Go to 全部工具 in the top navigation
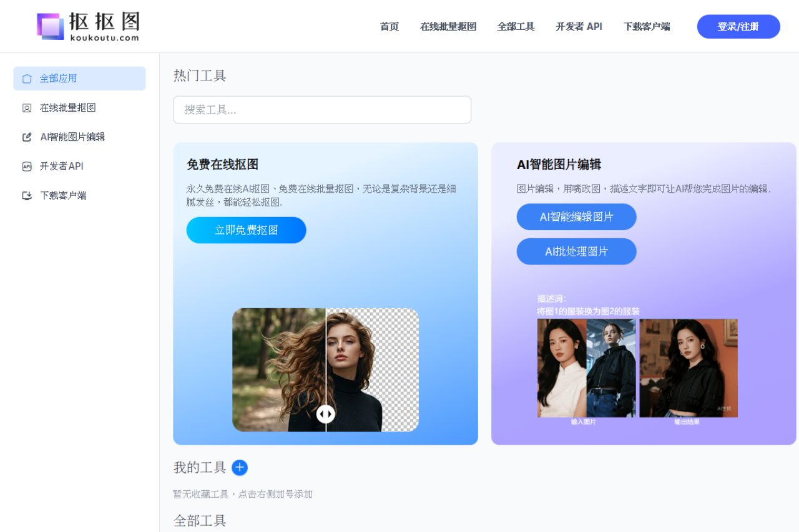The image size is (799, 532). (x=516, y=27)
